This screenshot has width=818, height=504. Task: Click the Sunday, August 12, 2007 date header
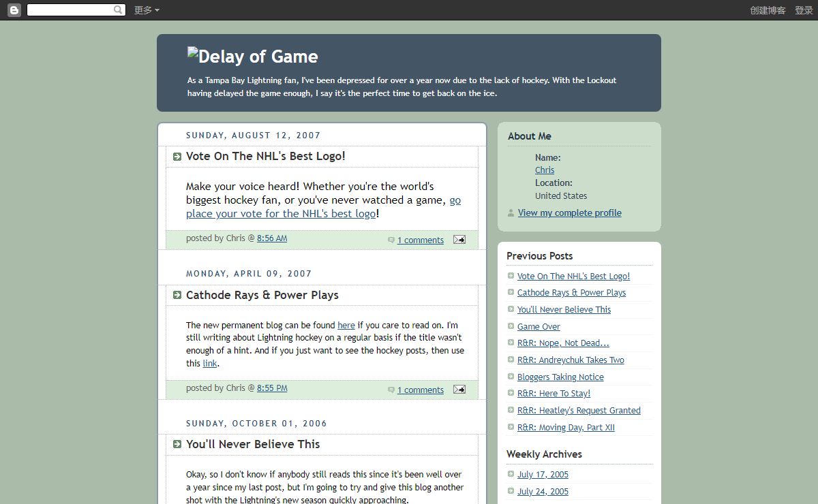coord(254,136)
